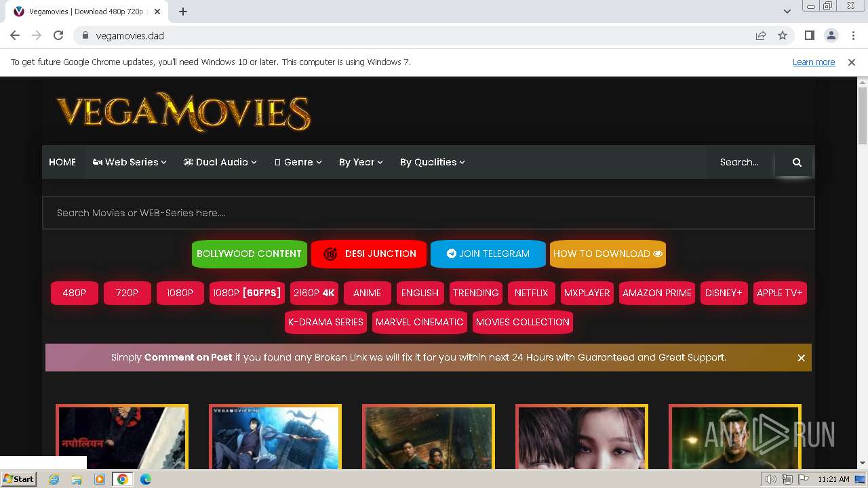Select the 2160P 4K tag
Screen dimensions: 868x488
(314, 293)
